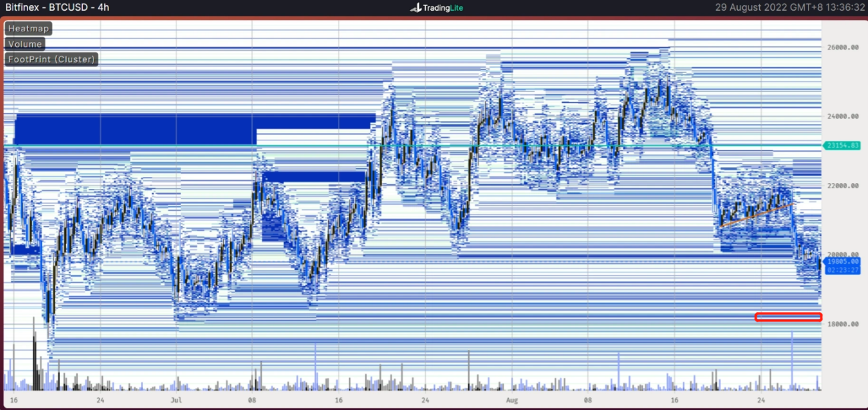Click the candle countdown timer 02:23:27
The width and height of the screenshot is (868, 410).
(842, 270)
